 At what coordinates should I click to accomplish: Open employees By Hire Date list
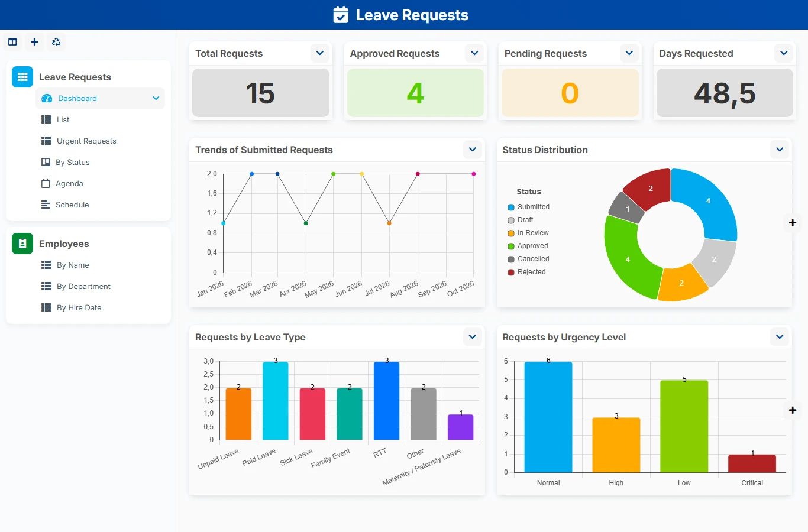pyautogui.click(x=100, y=307)
